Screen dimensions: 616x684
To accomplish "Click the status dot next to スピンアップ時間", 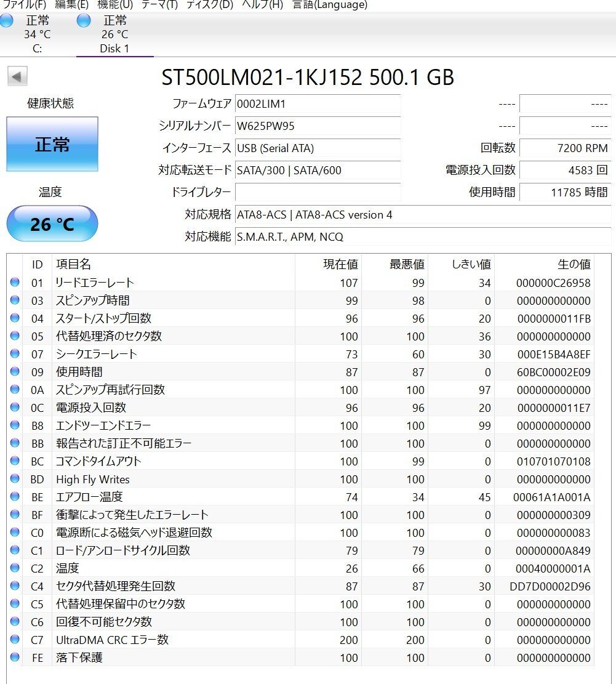I will pyautogui.click(x=15, y=300).
